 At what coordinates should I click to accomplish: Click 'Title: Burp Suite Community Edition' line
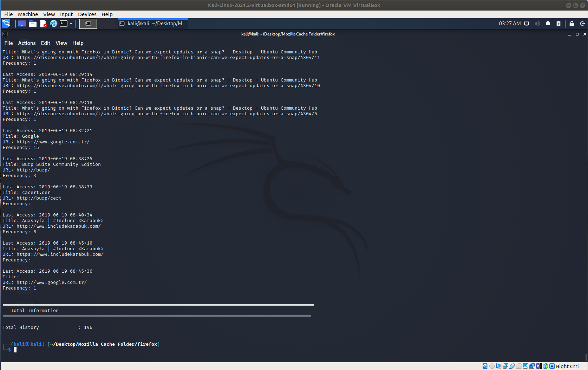pos(52,164)
